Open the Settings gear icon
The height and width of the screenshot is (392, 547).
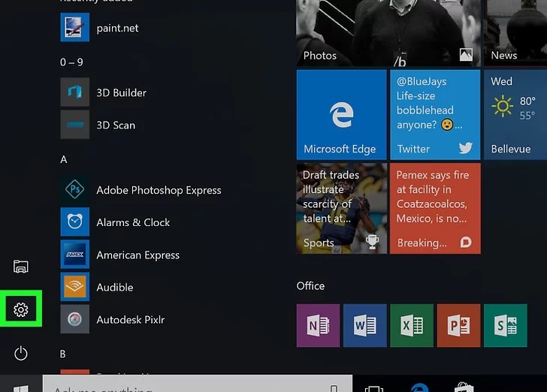tap(21, 309)
